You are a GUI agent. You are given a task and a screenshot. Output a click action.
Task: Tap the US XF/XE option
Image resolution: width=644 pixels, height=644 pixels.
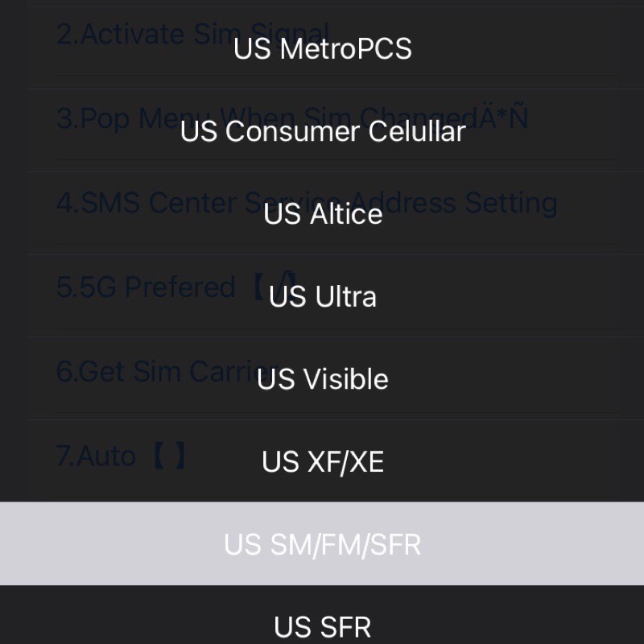[x=322, y=462]
